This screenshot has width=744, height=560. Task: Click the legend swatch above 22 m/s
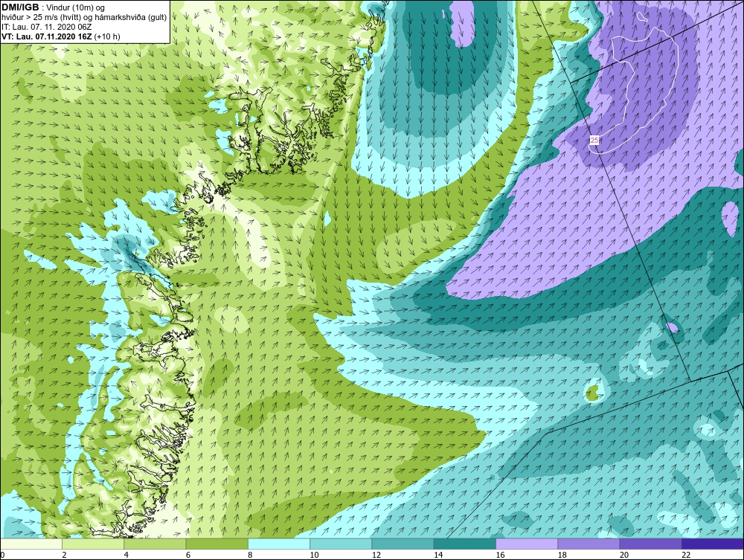click(x=713, y=544)
